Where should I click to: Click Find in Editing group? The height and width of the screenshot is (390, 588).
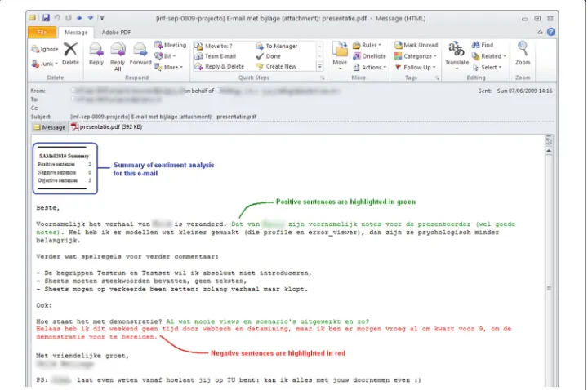point(483,45)
